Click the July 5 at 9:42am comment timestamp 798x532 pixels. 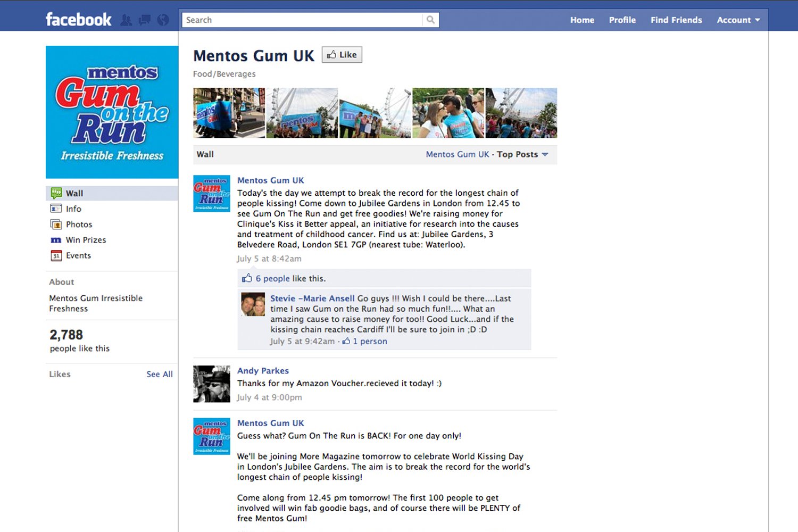pyautogui.click(x=303, y=341)
